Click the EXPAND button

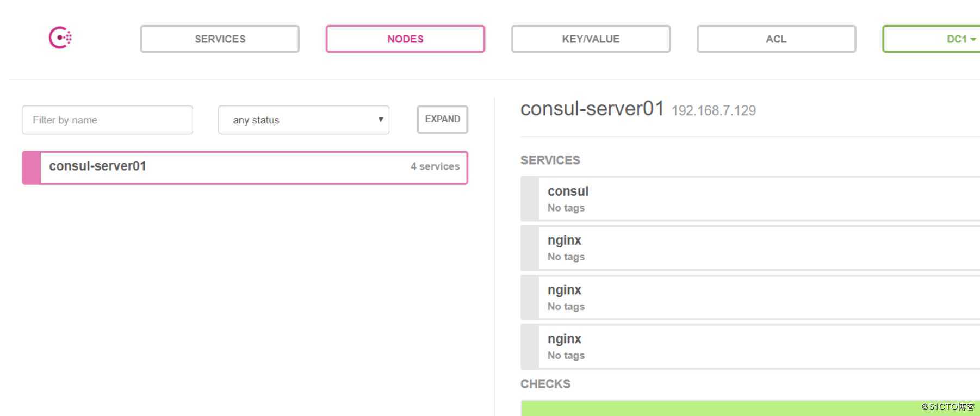(442, 119)
